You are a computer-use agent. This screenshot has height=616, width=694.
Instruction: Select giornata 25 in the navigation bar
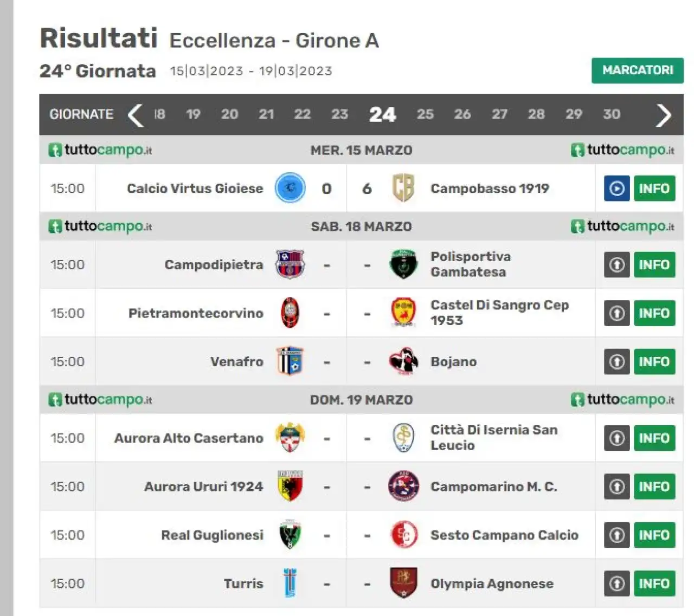(x=425, y=114)
